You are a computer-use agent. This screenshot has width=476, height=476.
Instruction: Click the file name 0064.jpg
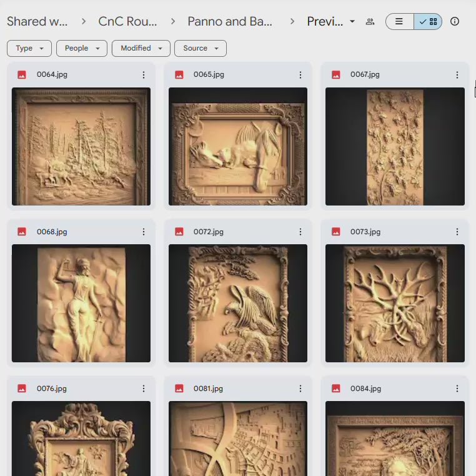pos(52,75)
